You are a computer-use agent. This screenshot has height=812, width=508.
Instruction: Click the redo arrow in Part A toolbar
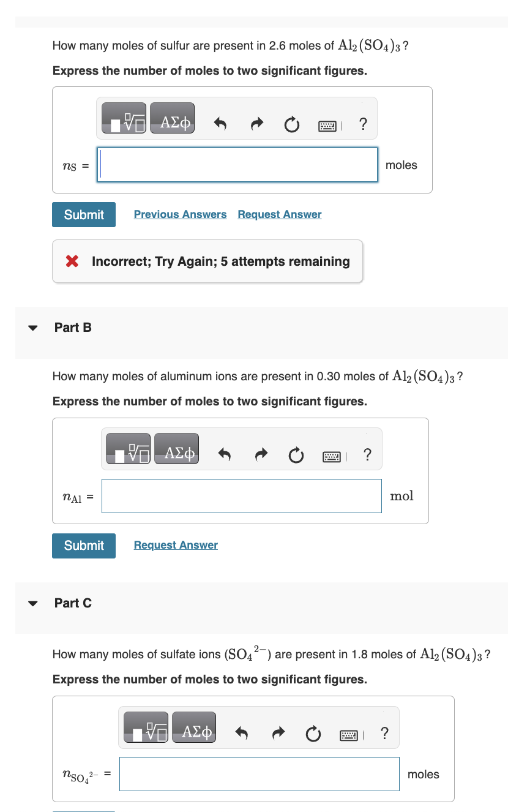coord(257,124)
